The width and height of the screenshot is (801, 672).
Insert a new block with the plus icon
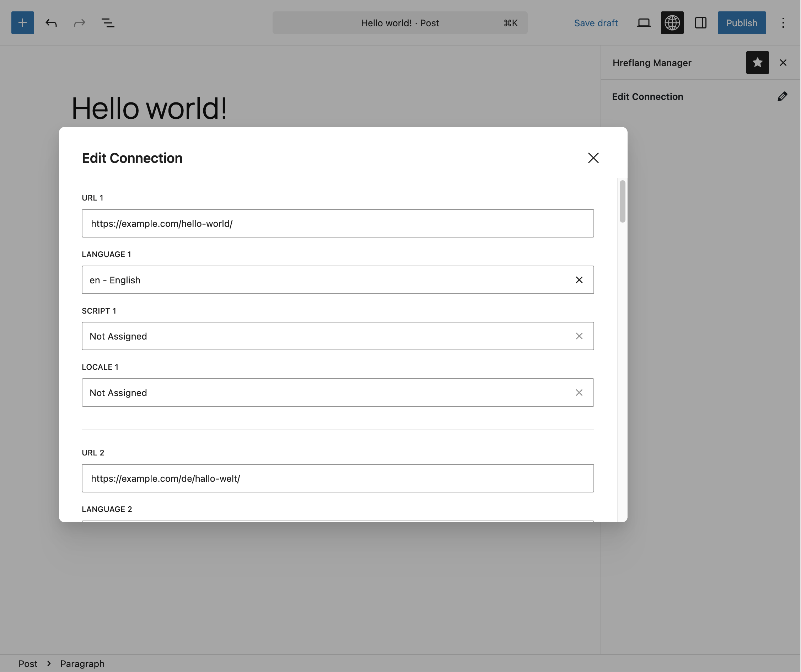(x=22, y=23)
